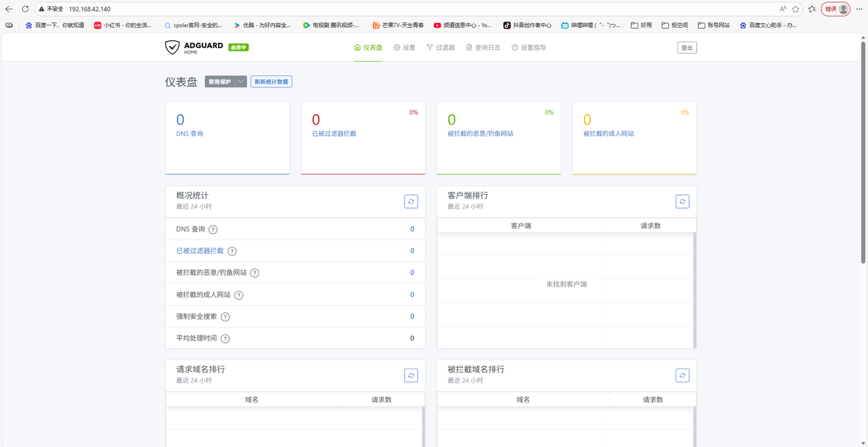868x447 pixels.
Task: Open the 频道信息中心 YouTube bookmark
Action: (462, 25)
